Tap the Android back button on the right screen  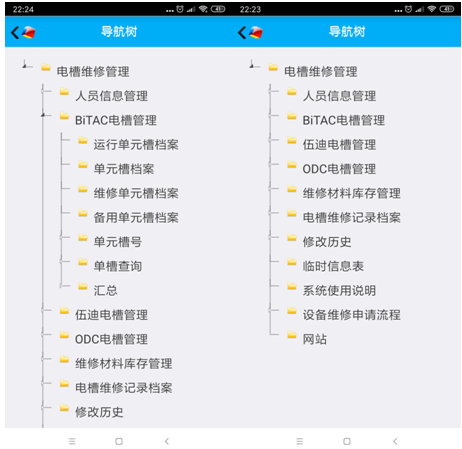click(x=395, y=441)
